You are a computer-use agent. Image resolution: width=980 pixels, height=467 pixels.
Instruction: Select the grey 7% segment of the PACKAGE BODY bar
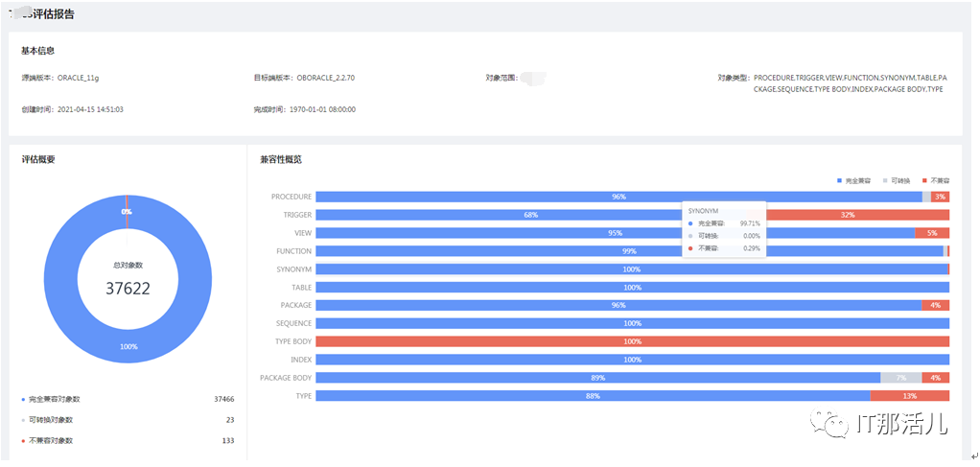coord(901,378)
